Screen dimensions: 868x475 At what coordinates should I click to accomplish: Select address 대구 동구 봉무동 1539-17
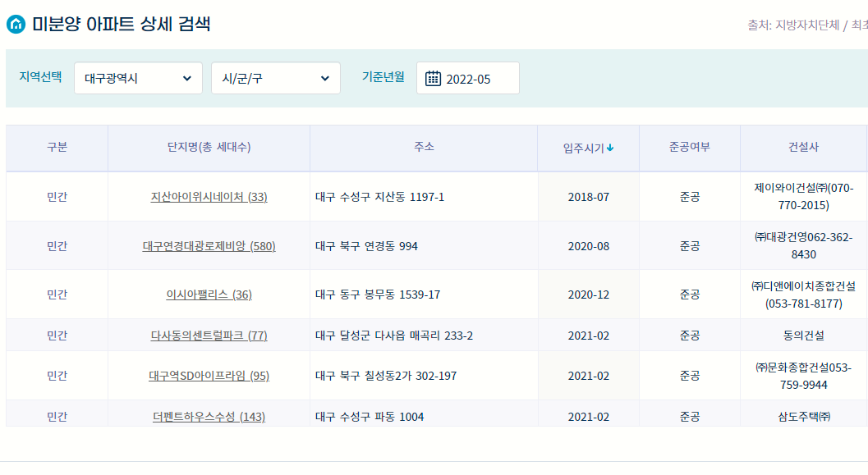(x=378, y=295)
